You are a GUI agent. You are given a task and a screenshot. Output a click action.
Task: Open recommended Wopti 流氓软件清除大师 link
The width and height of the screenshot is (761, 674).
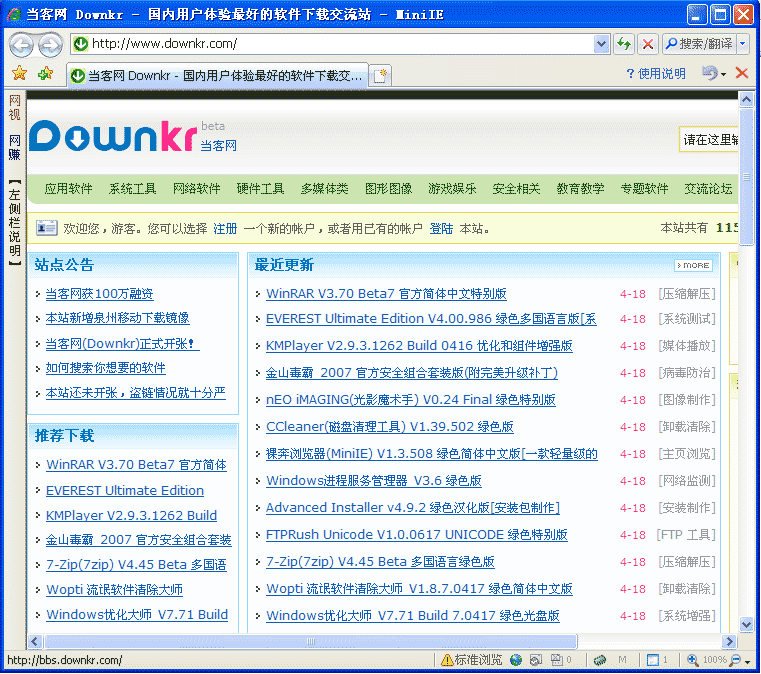pos(115,590)
